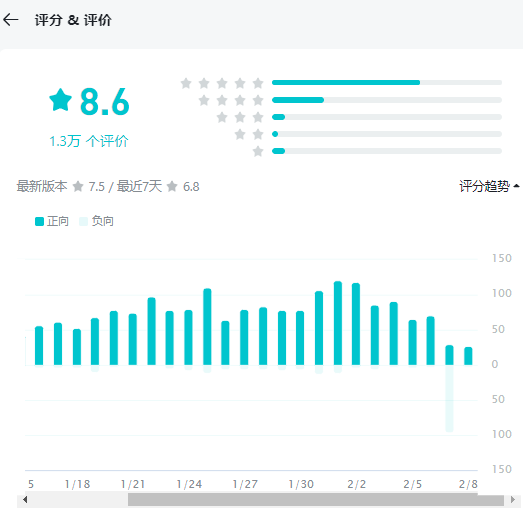Click the leftmost star in five-star row

pyautogui.click(x=186, y=83)
